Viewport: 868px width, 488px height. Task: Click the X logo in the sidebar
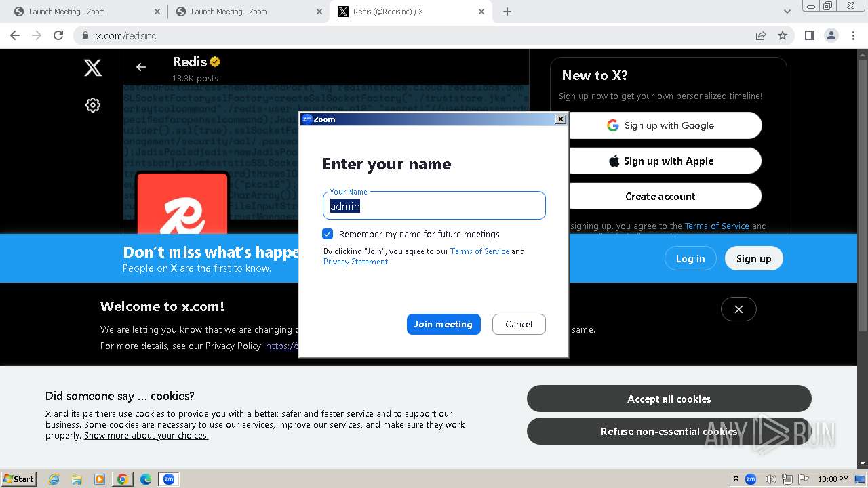click(93, 67)
